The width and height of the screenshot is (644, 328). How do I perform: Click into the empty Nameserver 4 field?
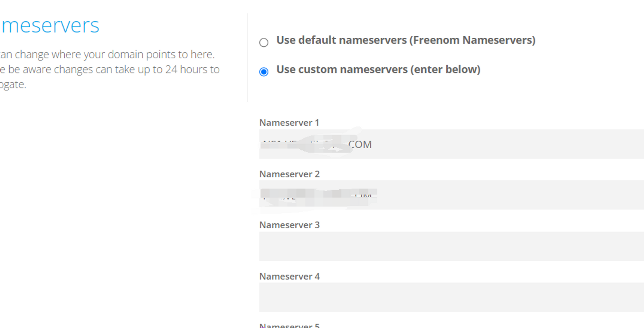pos(451,297)
